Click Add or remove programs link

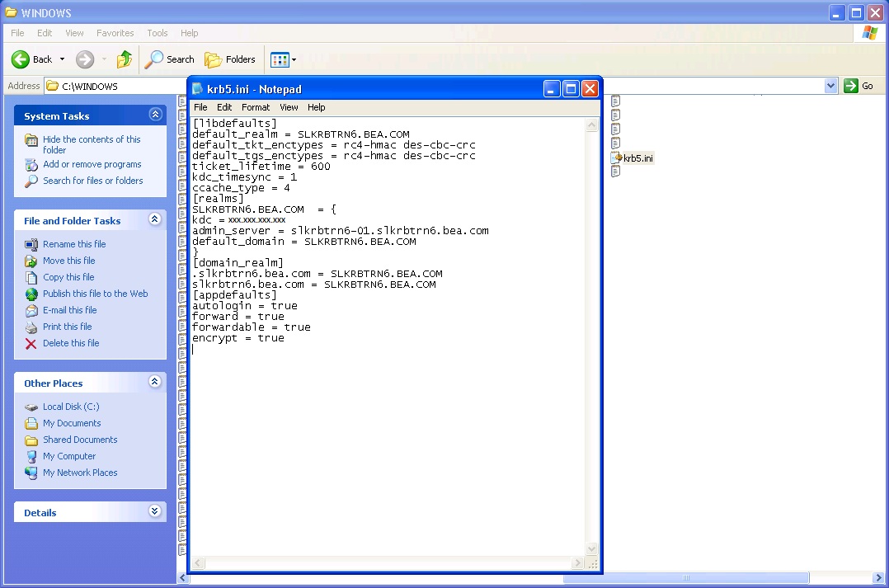(92, 164)
